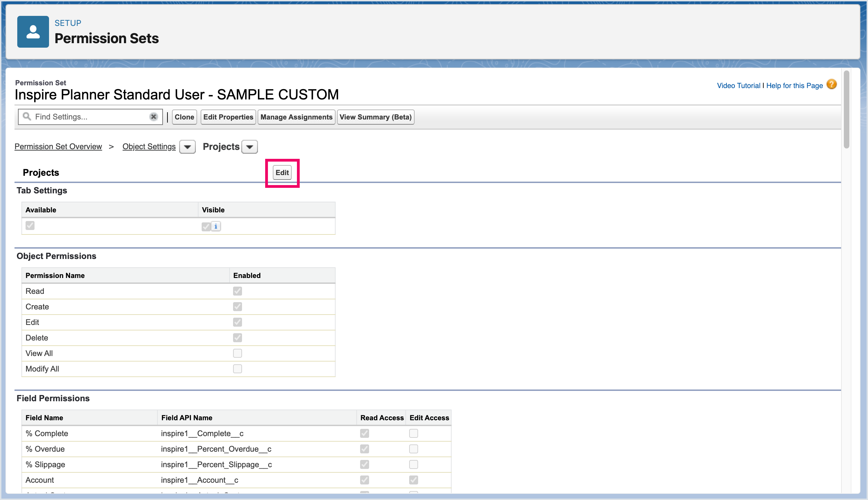Toggle the Edit permission checkbox
Viewport: 868px width, 500px height.
point(238,322)
